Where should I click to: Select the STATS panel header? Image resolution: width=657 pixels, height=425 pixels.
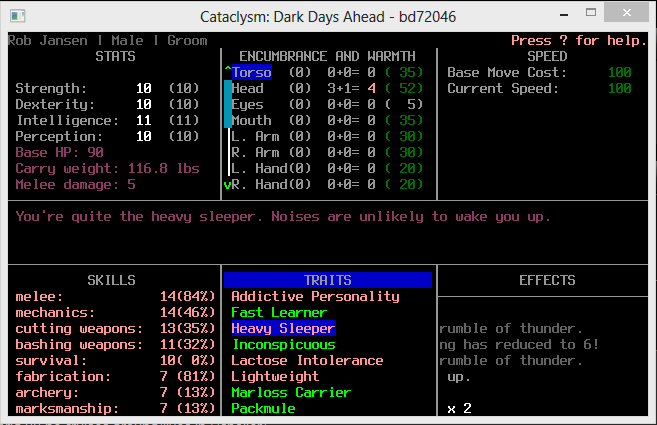click(115, 56)
